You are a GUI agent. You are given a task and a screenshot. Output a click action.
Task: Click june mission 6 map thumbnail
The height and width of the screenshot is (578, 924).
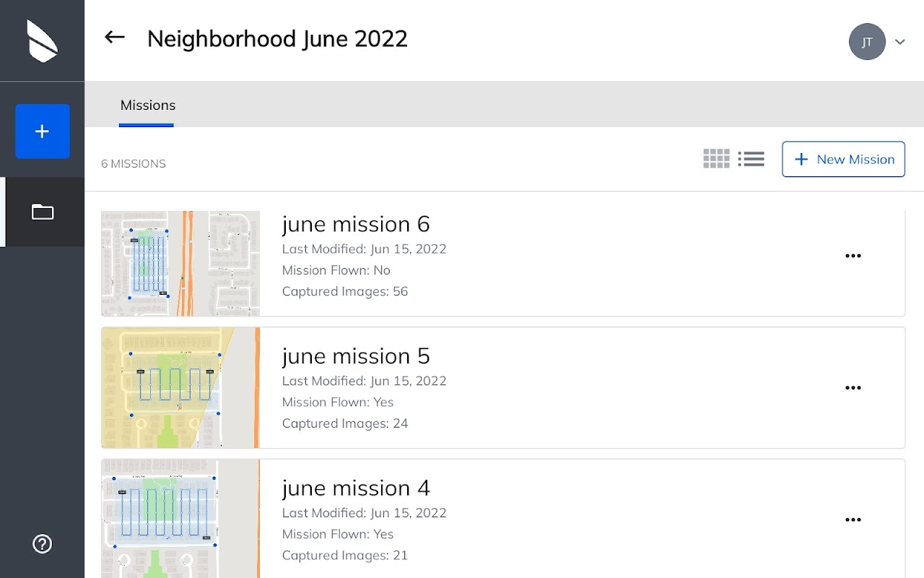tap(180, 263)
